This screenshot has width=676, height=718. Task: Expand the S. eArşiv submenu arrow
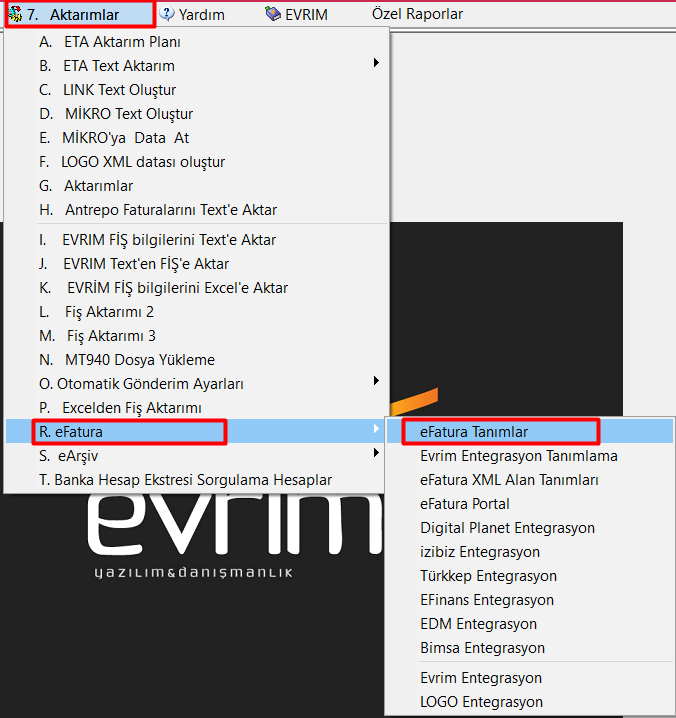tap(376, 453)
